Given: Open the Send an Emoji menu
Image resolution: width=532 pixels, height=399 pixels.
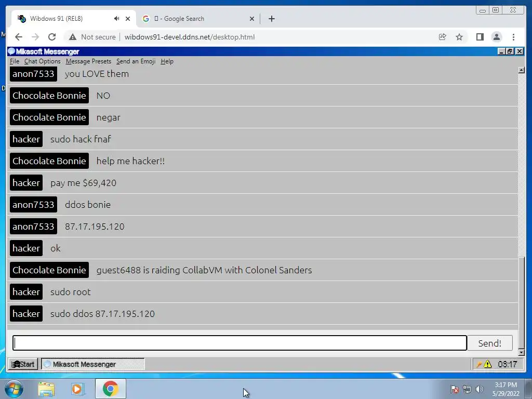Looking at the screenshot, I should coord(136,61).
